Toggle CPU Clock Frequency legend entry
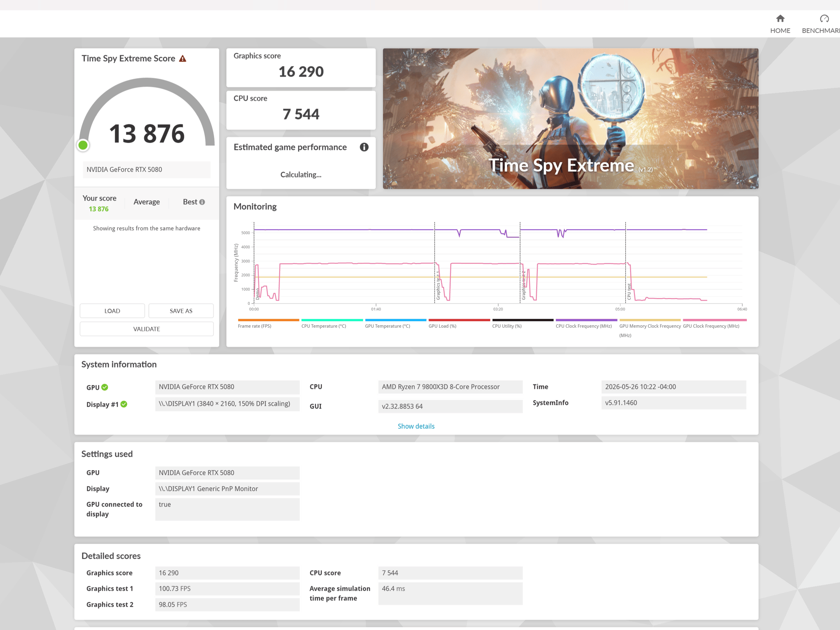This screenshot has height=630, width=840. 586,324
